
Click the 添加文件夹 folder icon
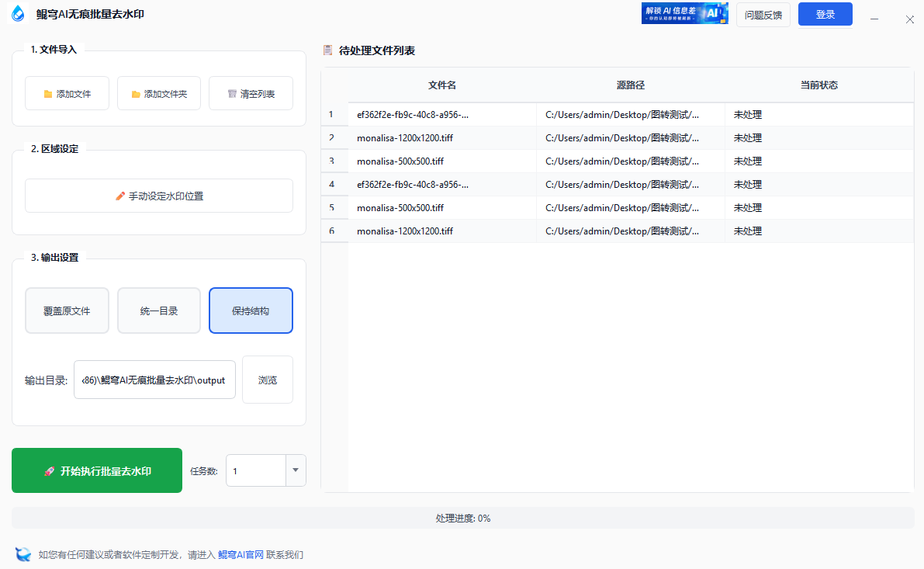coord(136,92)
